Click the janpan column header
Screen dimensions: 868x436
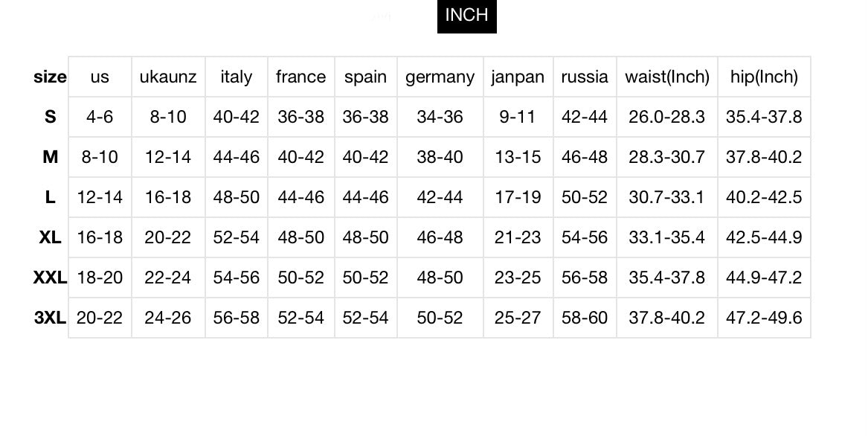[x=518, y=77]
